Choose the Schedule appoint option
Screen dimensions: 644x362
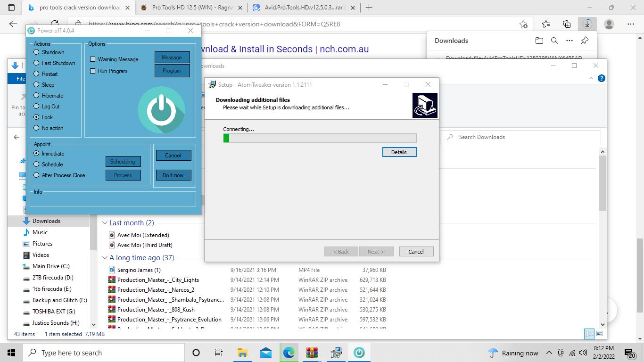36,165
